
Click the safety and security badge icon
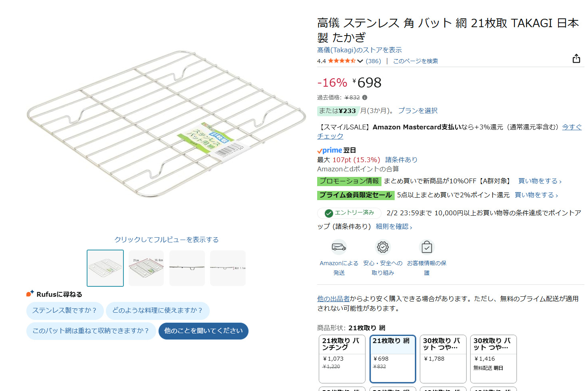(383, 247)
